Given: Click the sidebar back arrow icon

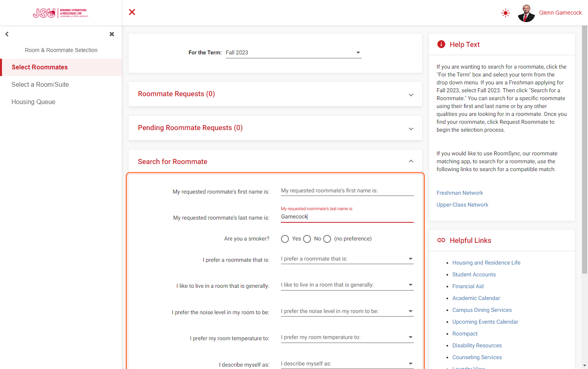Looking at the screenshot, I should (7, 34).
